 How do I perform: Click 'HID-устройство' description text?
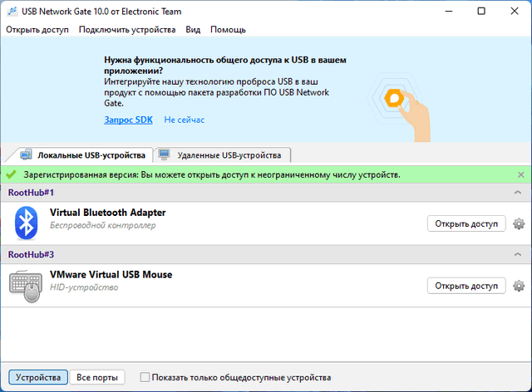tap(84, 287)
